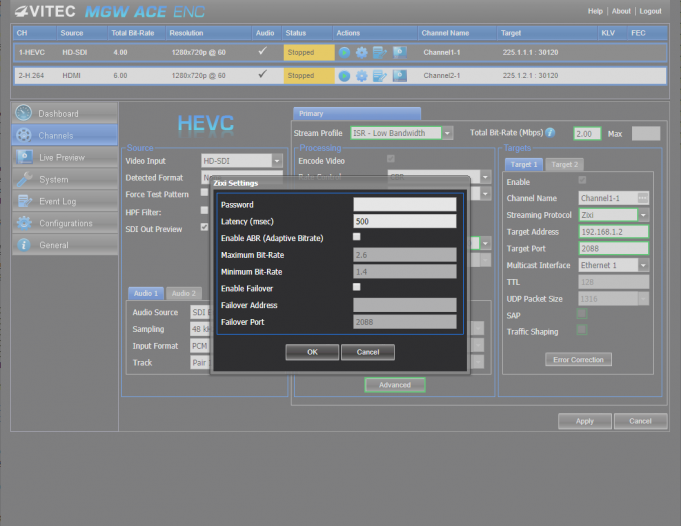Image resolution: width=681 pixels, height=526 pixels.
Task: Toggle Enable Failover checkbox
Action: tap(357, 287)
